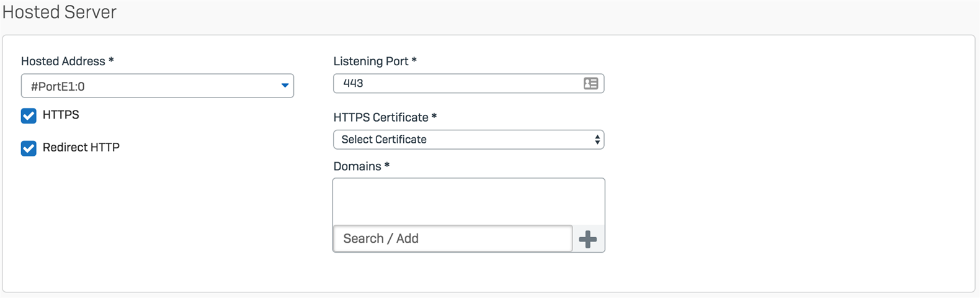Screen dimensions: 980x298
Task: Click the Hosted Server section heading
Action: pyautogui.click(x=60, y=12)
